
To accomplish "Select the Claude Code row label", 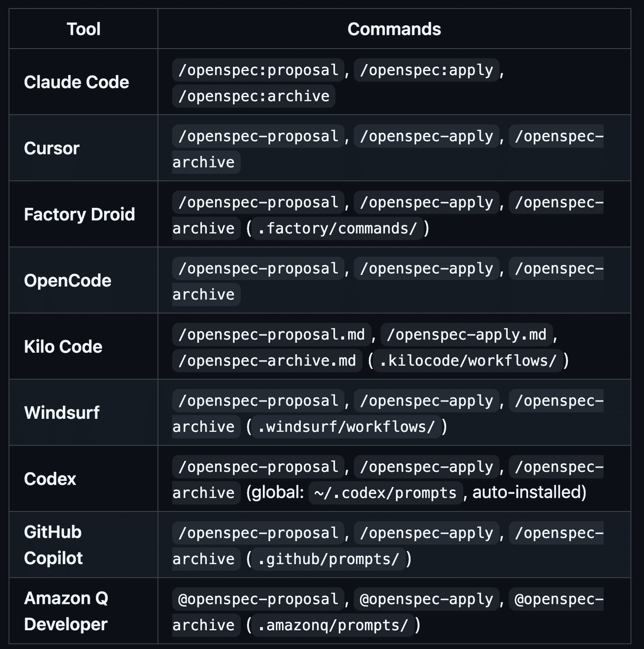I will tap(76, 82).
